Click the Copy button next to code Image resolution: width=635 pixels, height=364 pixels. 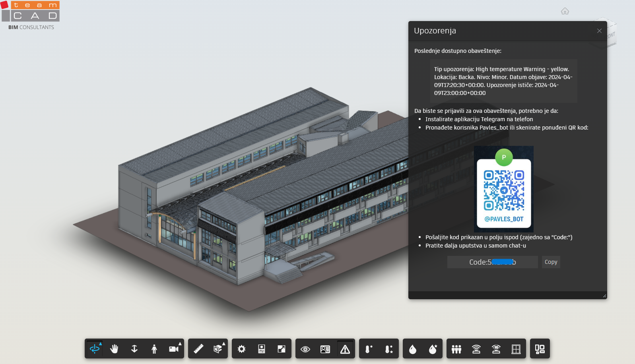pos(551,262)
